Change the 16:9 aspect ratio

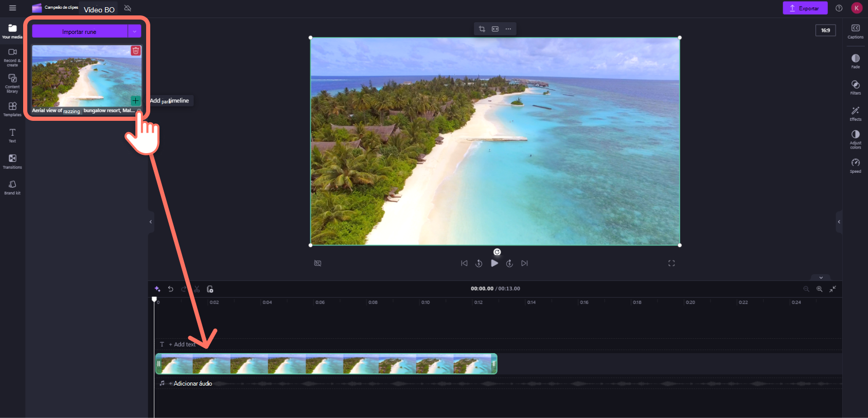point(825,30)
